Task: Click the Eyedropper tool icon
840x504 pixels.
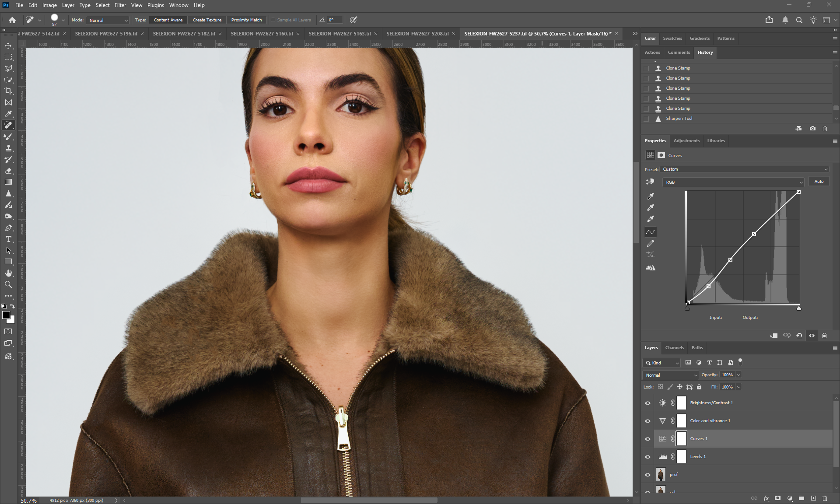Action: click(8, 114)
